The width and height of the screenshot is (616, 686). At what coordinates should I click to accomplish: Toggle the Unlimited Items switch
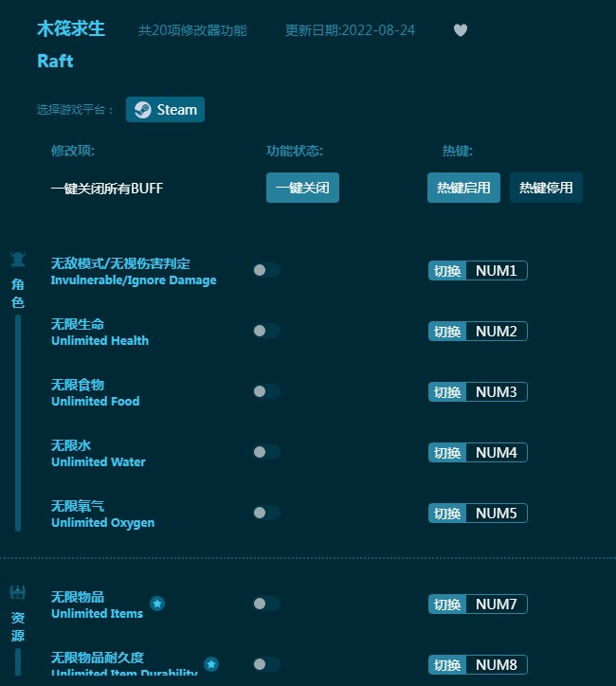[x=266, y=604]
